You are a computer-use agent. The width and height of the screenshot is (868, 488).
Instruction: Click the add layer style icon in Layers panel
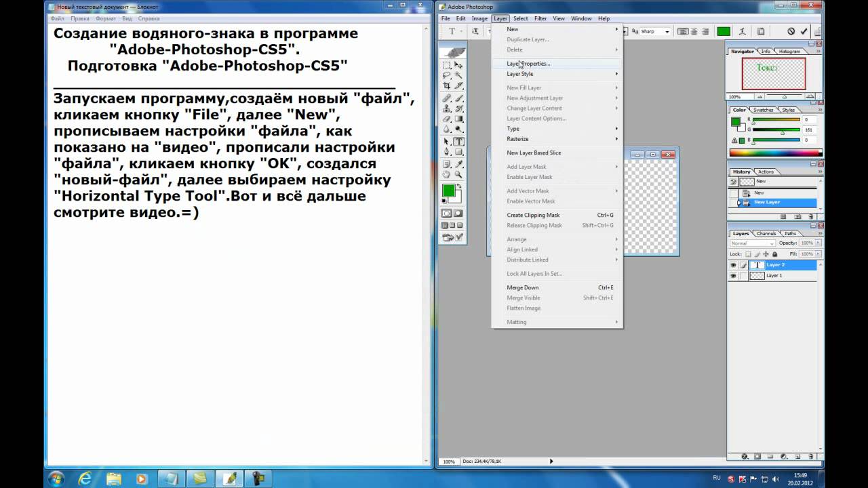coord(745,456)
